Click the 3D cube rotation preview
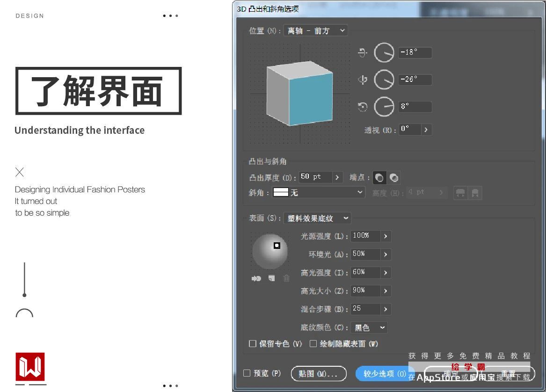The height and width of the screenshot is (392, 546). (299, 93)
